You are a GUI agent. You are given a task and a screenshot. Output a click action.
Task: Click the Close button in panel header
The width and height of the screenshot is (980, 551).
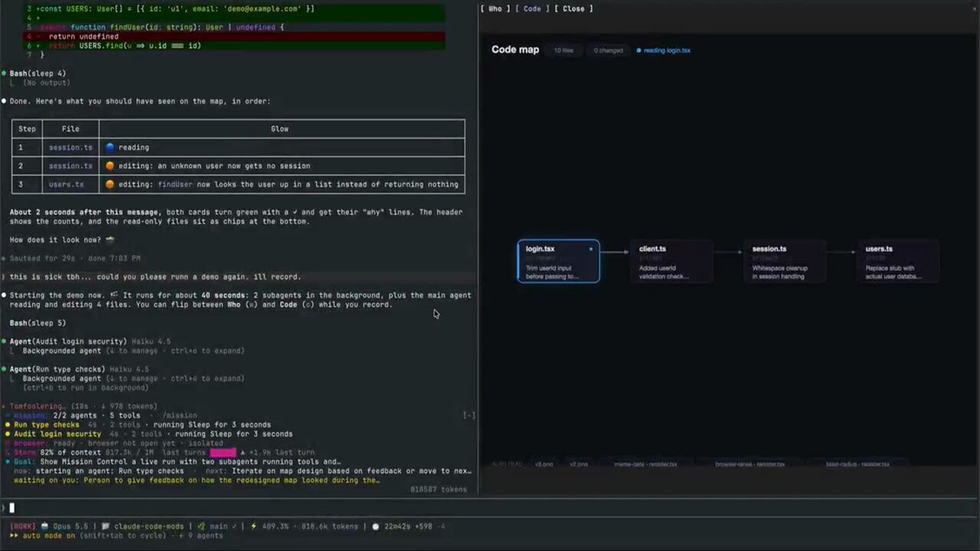573,8
